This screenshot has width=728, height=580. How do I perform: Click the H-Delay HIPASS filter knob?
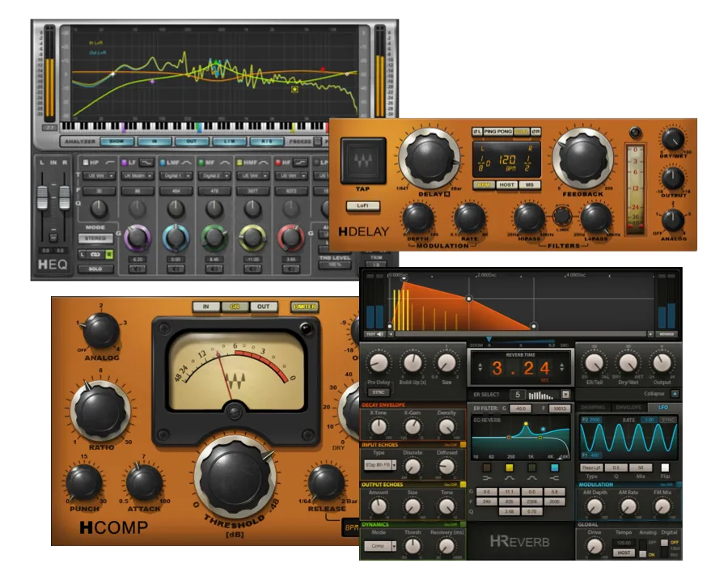(529, 218)
